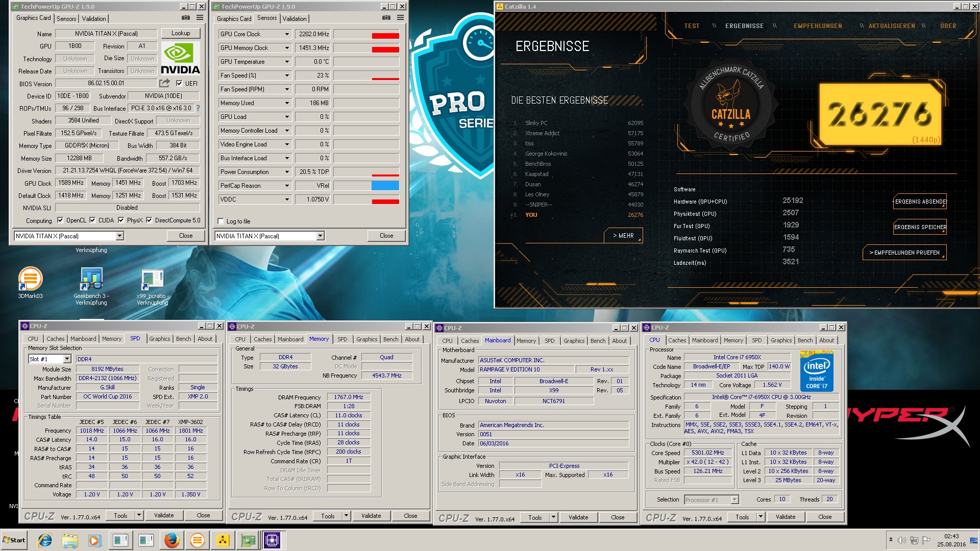This screenshot has height=551, width=980.
Task: Expand the Tools arrow in CPU-Z SPD window
Action: coord(139,515)
